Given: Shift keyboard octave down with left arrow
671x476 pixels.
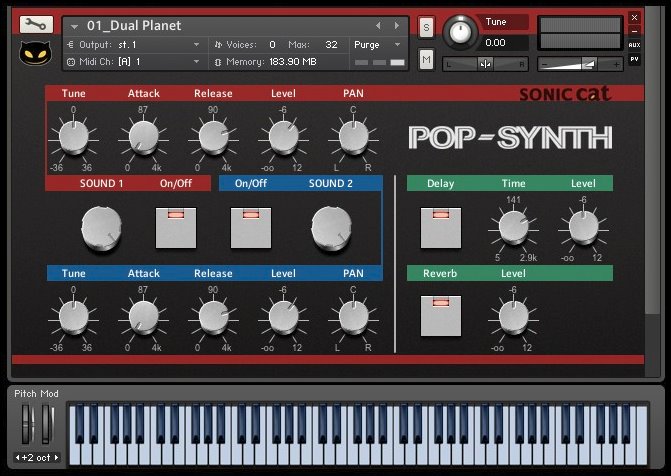Looking at the screenshot, I should click(x=17, y=458).
